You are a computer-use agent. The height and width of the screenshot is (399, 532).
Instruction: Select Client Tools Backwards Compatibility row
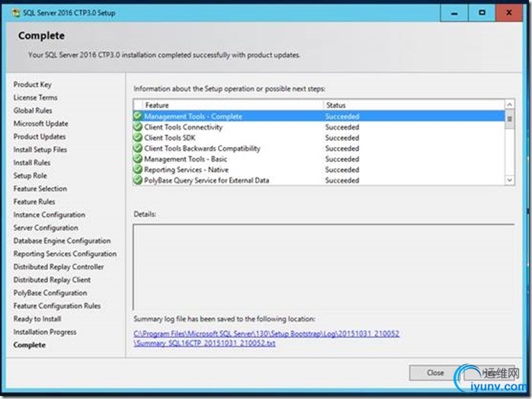coord(319,148)
